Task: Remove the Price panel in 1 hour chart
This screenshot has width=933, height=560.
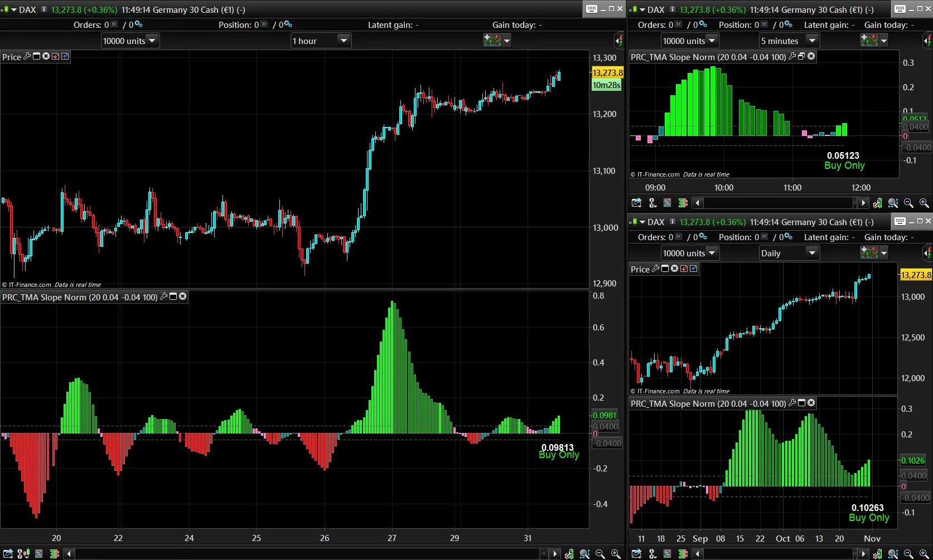Action: [x=46, y=56]
